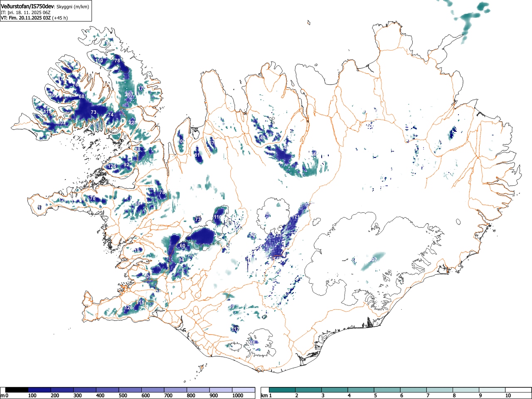Click the 74 visibility value on map
Viewport: 532px width, 399px height.
click(x=111, y=115)
